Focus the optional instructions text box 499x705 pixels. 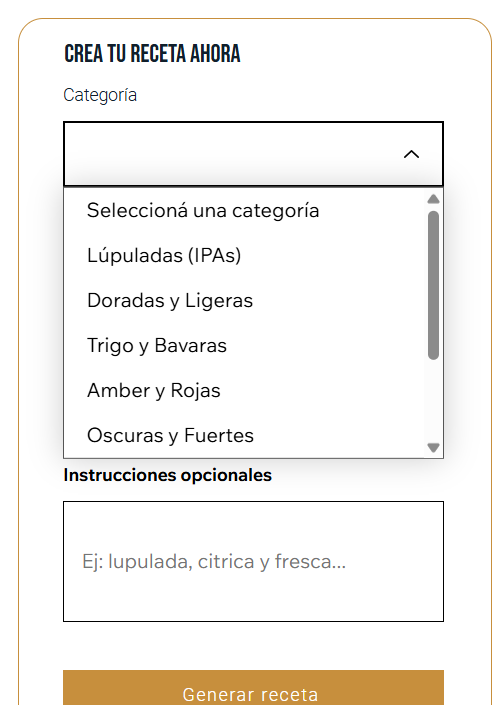coord(254,561)
